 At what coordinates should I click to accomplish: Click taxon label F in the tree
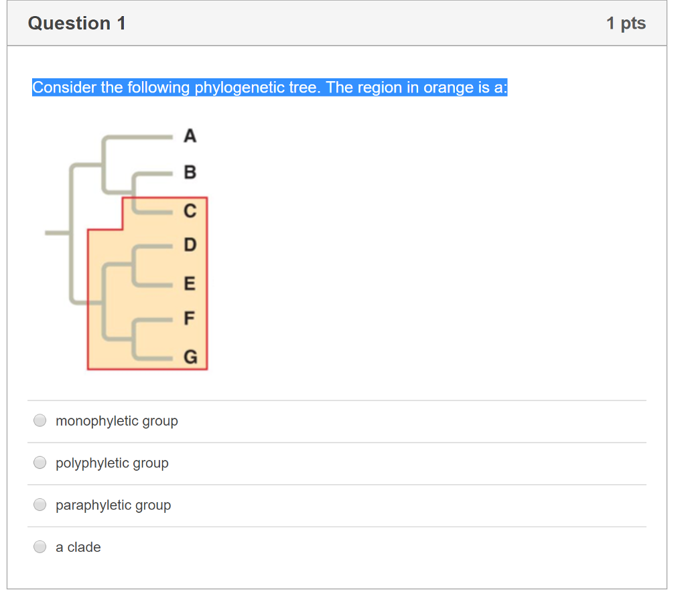190,318
